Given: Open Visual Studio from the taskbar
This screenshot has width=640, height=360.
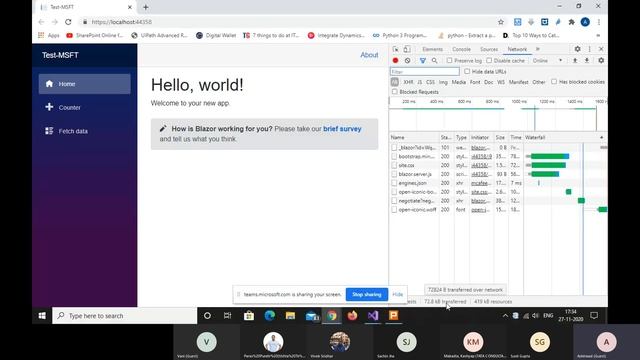Looking at the screenshot, I should click(x=373, y=316).
